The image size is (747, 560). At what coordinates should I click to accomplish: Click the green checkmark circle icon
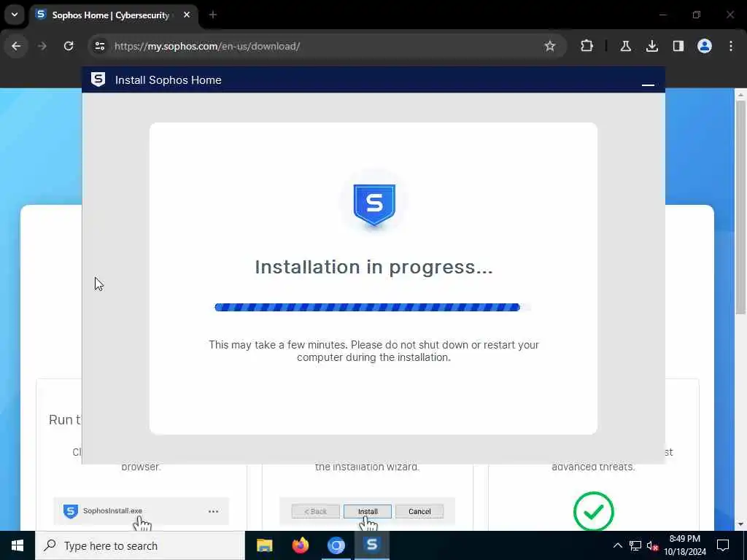(594, 511)
